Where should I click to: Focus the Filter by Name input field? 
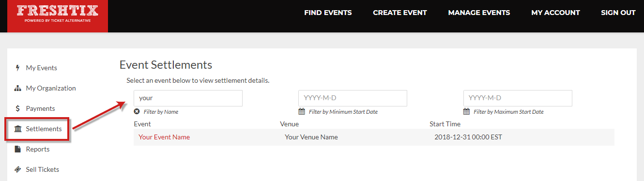188,98
